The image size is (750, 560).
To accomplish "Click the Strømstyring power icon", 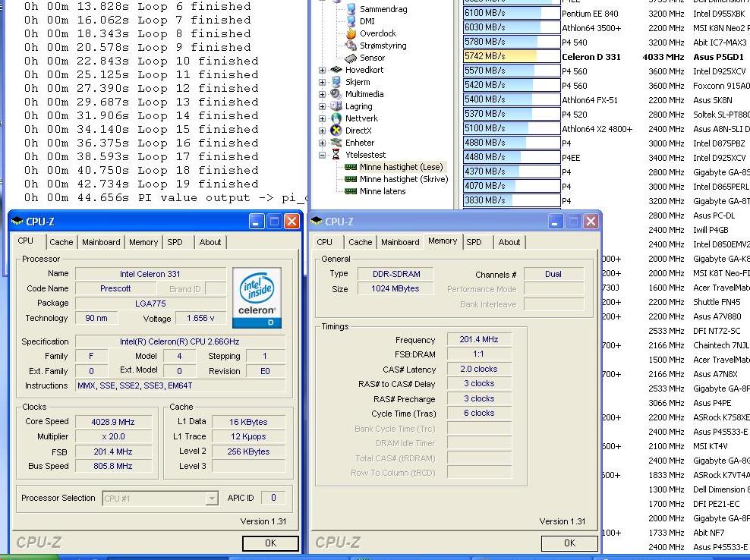I will pyautogui.click(x=351, y=46).
